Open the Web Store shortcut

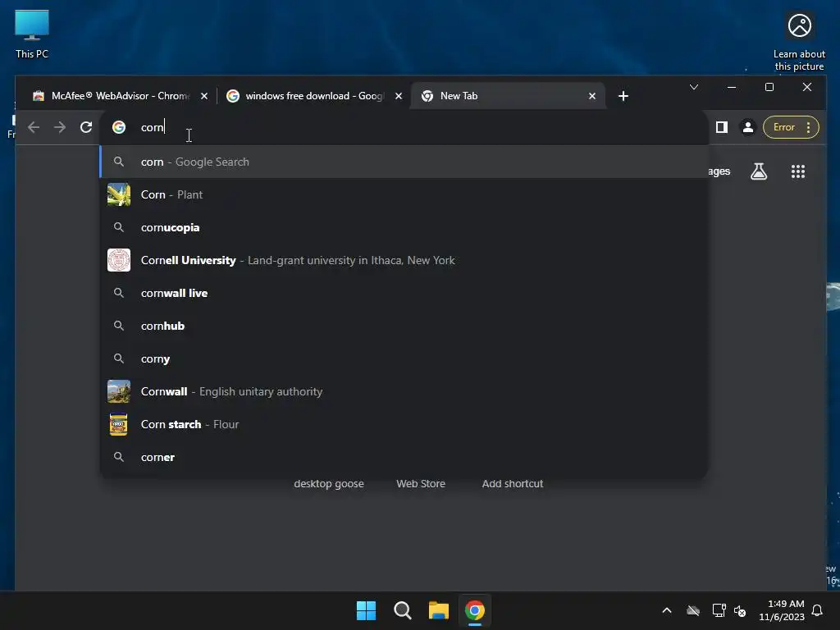click(x=421, y=484)
